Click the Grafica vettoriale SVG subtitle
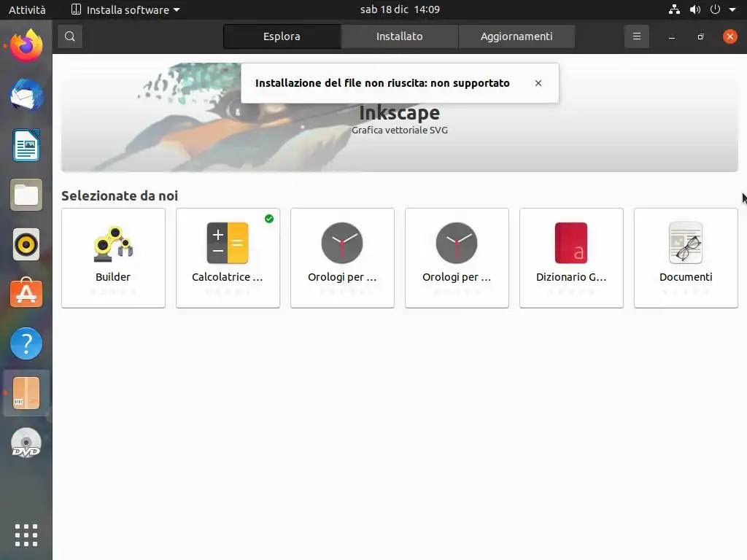The height and width of the screenshot is (560, 747). (x=400, y=130)
